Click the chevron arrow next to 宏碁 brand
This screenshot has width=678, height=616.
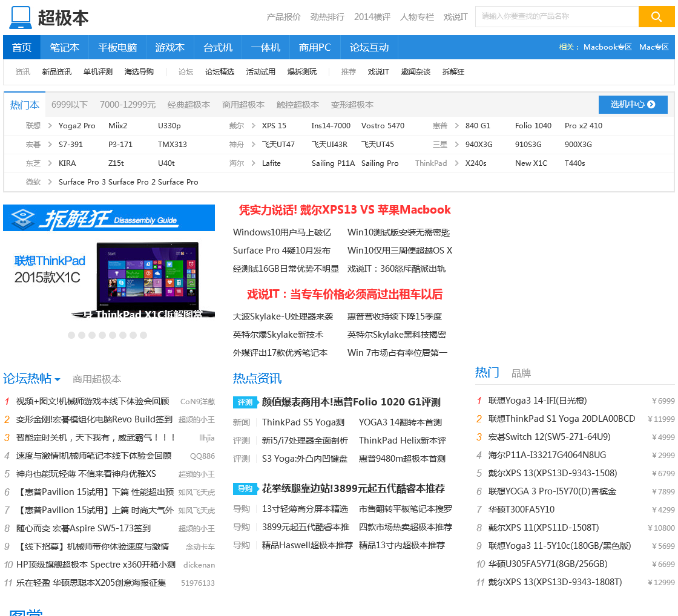(50, 145)
